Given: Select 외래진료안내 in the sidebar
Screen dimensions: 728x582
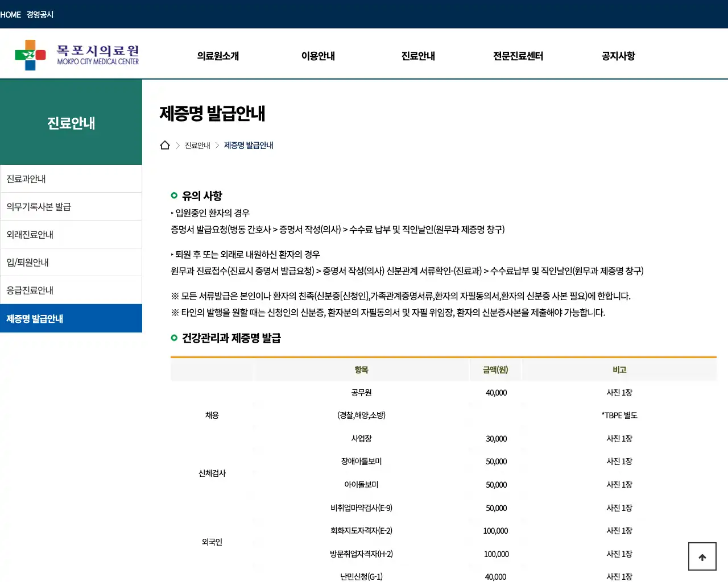Looking at the screenshot, I should (30, 234).
